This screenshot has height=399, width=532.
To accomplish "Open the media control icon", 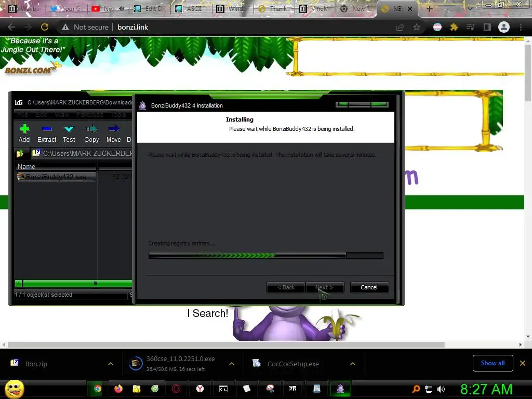I will click(x=471, y=27).
